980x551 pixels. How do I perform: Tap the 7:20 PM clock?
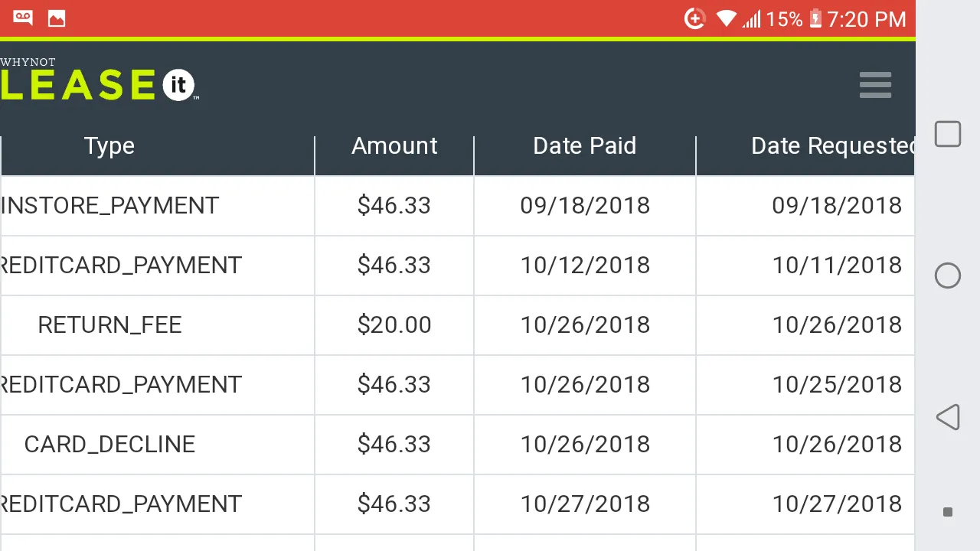click(x=866, y=18)
